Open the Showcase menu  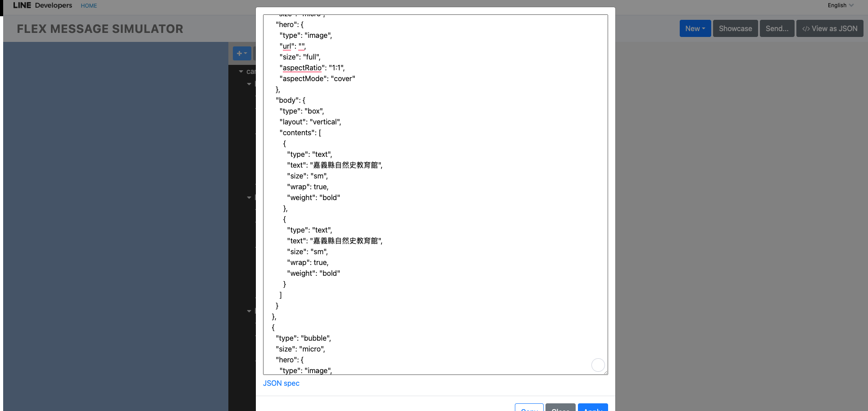pos(735,28)
